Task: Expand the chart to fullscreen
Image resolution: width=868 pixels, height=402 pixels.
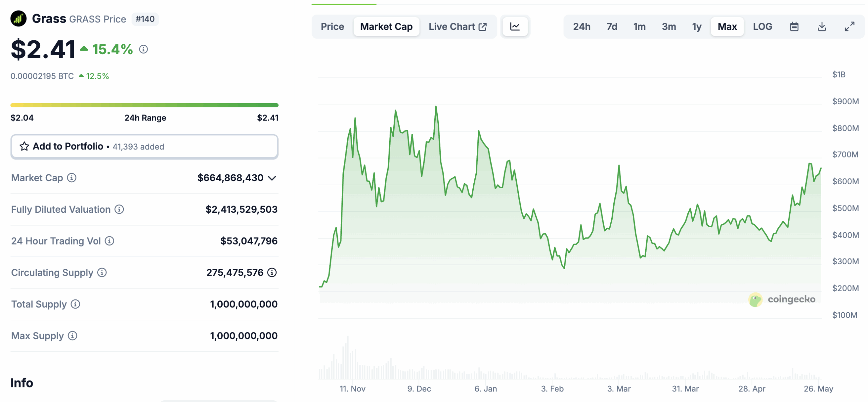Action: tap(849, 26)
